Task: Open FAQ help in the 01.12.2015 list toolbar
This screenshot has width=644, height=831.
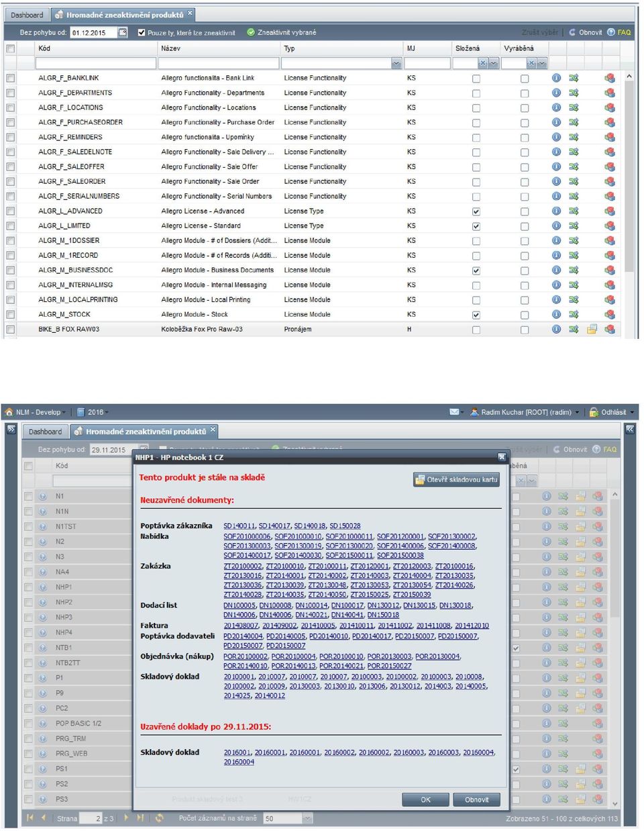Action: [x=619, y=32]
